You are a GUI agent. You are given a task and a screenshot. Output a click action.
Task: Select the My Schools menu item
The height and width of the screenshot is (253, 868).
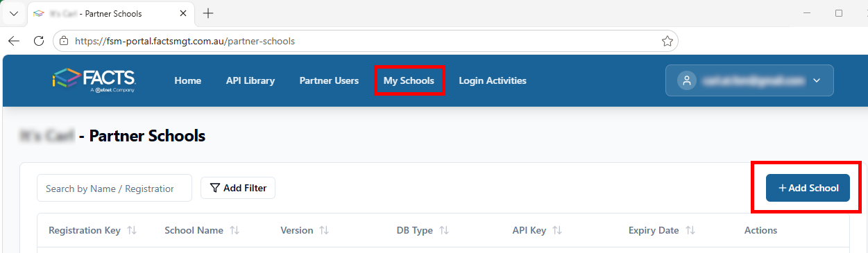pyautogui.click(x=409, y=80)
